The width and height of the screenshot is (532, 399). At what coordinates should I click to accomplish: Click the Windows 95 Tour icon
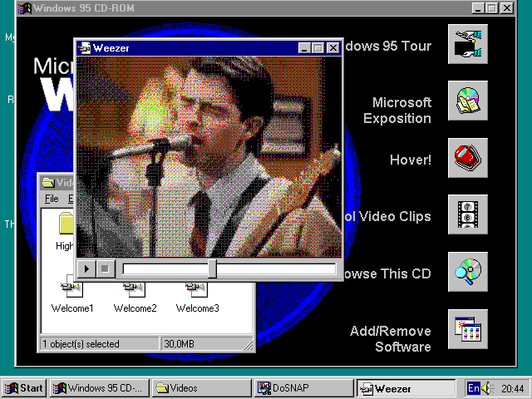coord(467,45)
